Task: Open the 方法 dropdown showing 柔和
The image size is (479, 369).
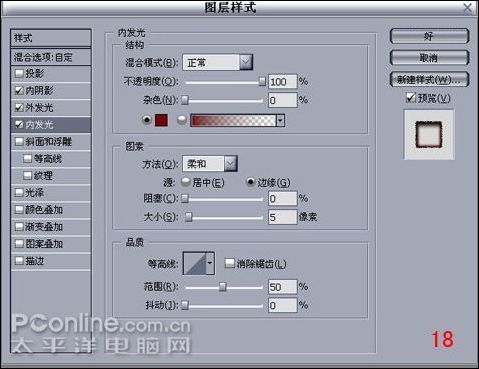Action: (210, 164)
